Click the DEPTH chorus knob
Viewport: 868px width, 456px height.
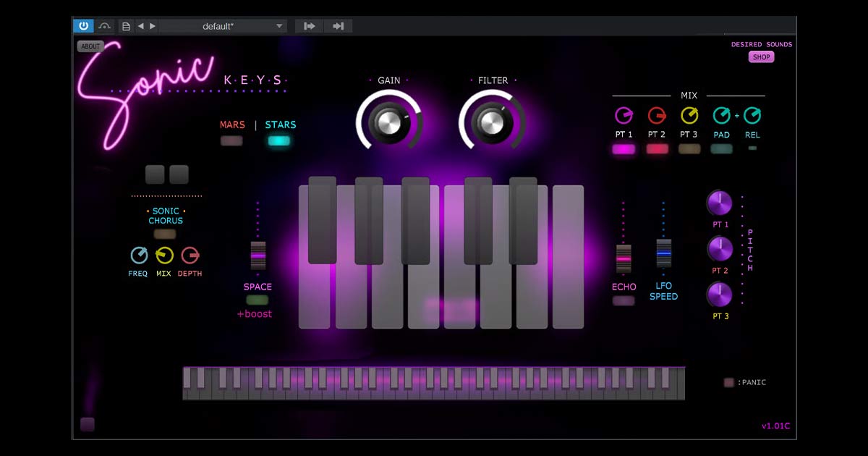[x=190, y=256]
